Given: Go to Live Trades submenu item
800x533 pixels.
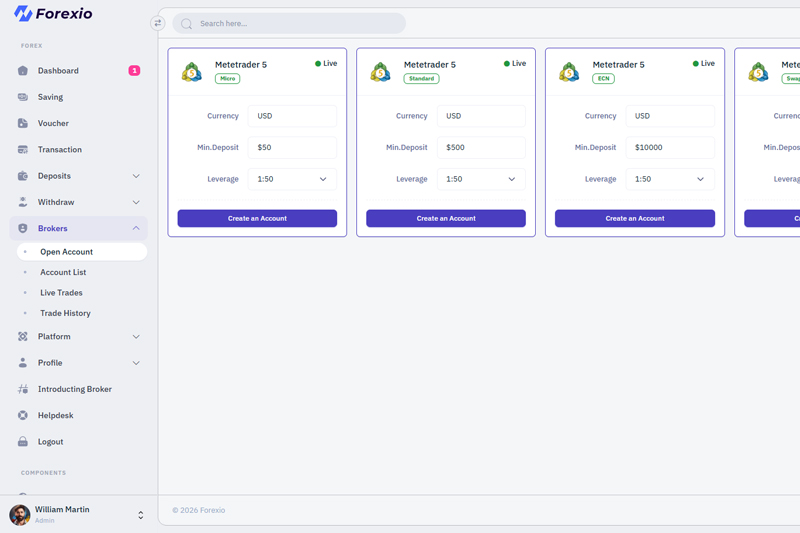Looking at the screenshot, I should pyautogui.click(x=61, y=293).
